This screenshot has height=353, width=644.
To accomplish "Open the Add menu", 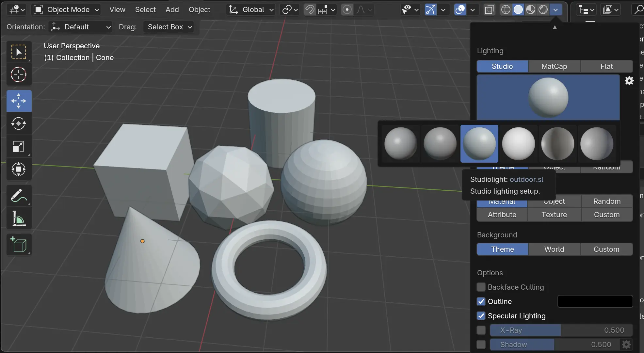I will 172,10.
